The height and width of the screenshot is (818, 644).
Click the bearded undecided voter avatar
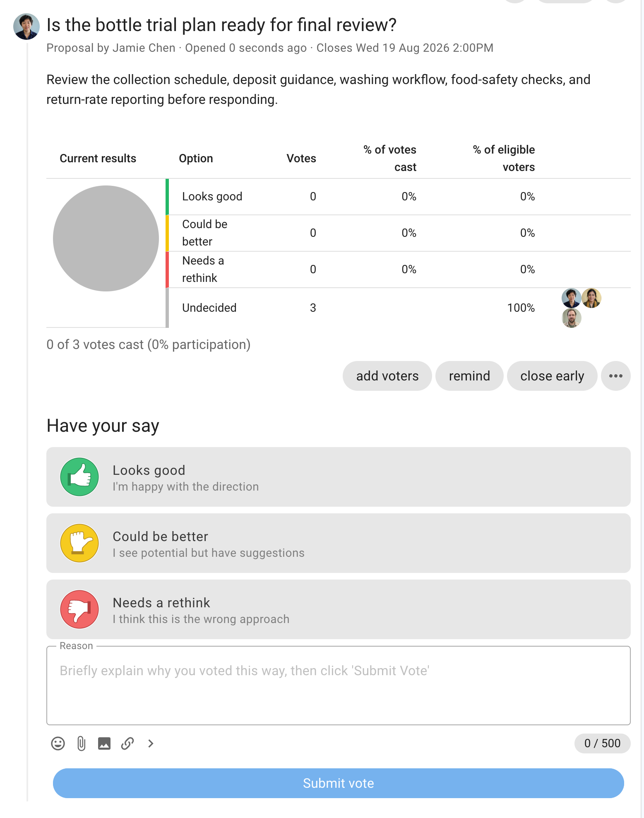(572, 318)
